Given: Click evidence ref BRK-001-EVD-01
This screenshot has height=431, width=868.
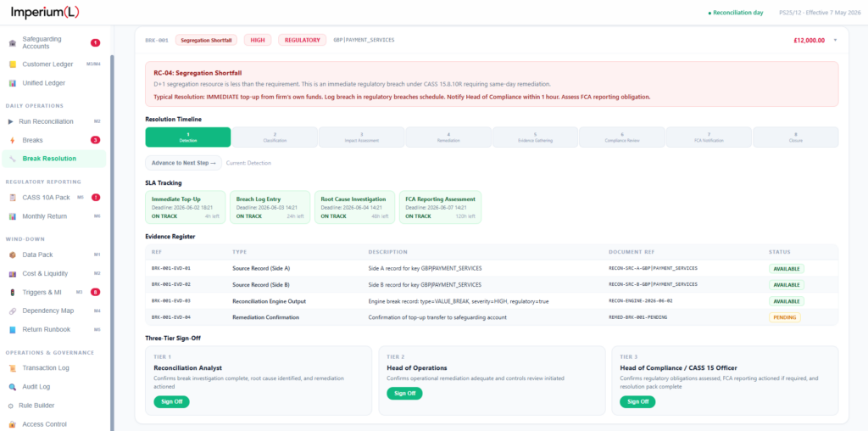Looking at the screenshot, I should point(171,268).
